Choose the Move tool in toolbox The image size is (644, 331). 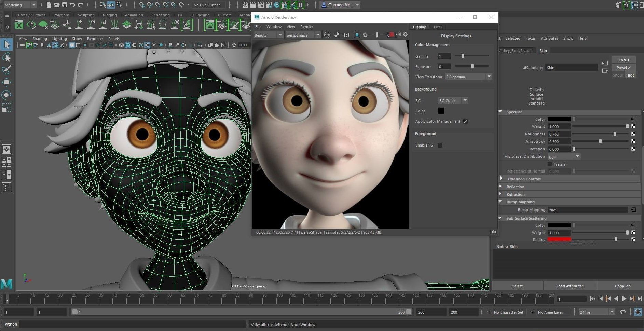[7, 82]
